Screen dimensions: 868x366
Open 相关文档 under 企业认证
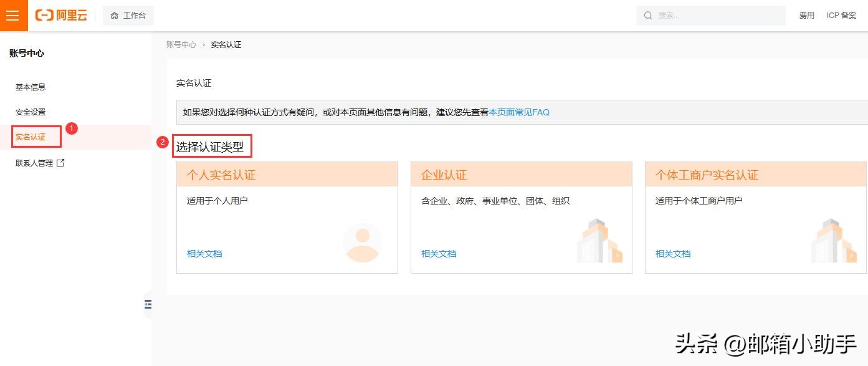(x=438, y=254)
